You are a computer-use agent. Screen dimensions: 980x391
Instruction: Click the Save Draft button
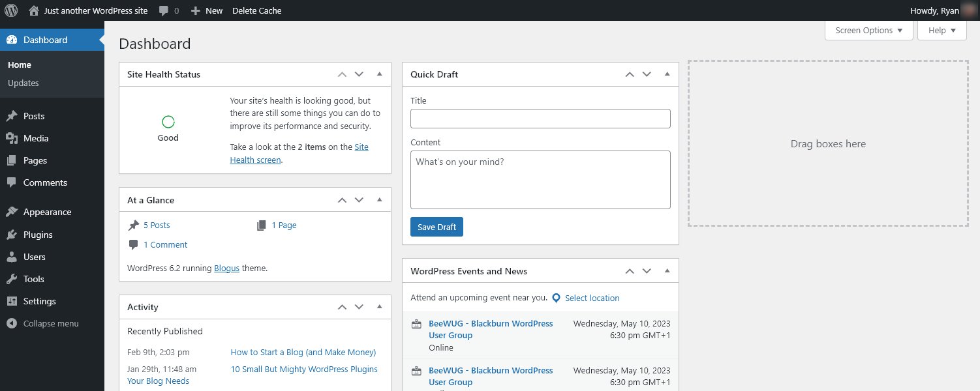coord(436,227)
